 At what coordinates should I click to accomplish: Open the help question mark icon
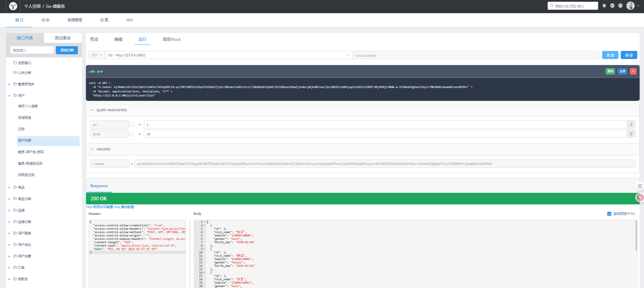click(x=620, y=6)
